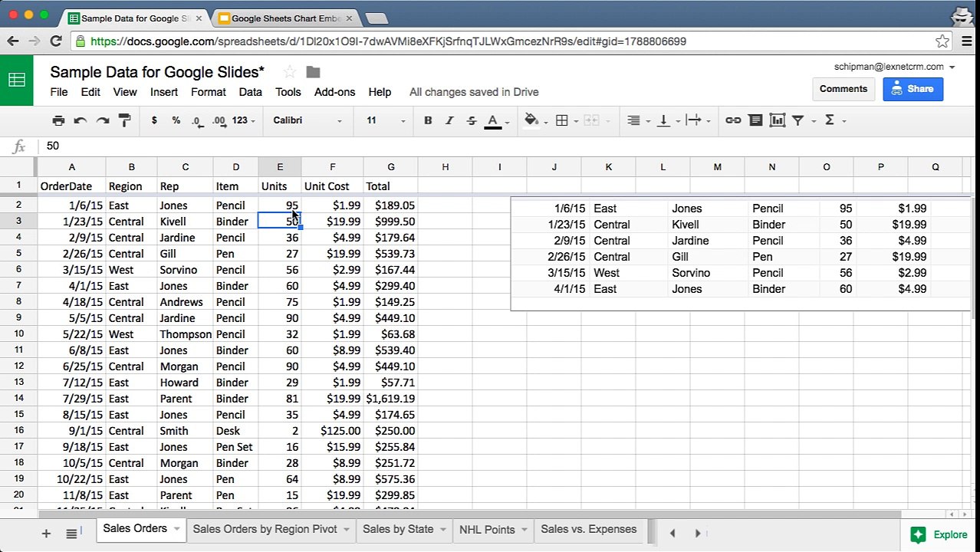980x552 pixels.
Task: Open Sales Orders tab dropdown arrow
Action: [x=176, y=529]
